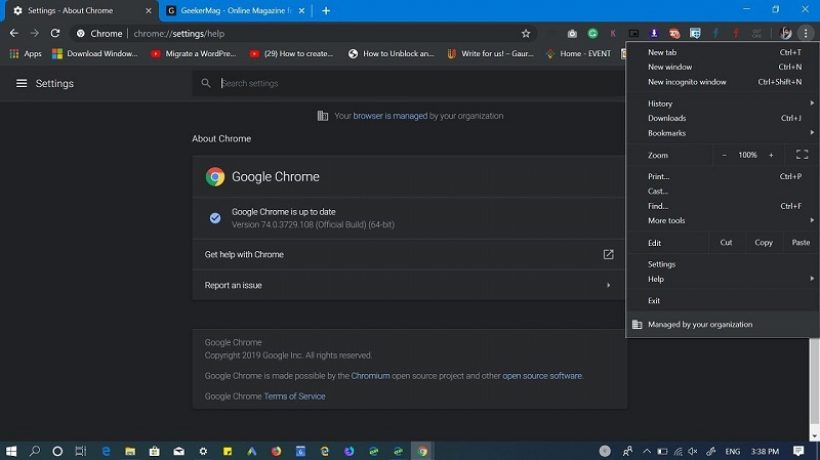Viewport: 820px width, 460px height.
Task: Choose Find... in the Chrome menu
Action: tap(724, 206)
